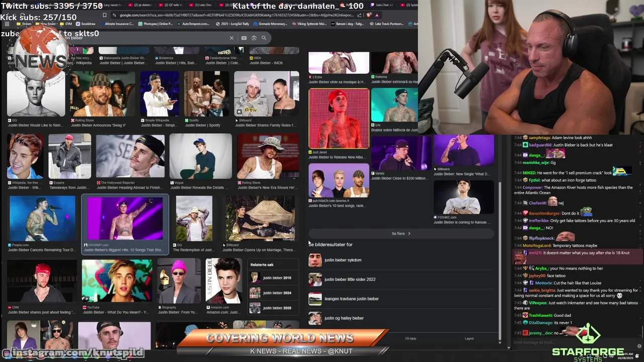Open the Excalidraw bookmark
Image resolution: width=644 pixels, height=362 pixels.
click(86, 24)
